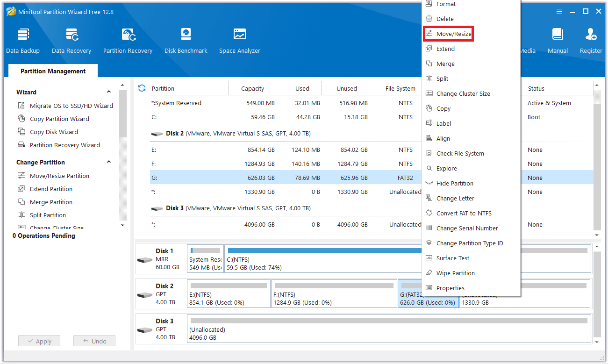Select Merge in the context menu
This screenshot has height=364, width=608.
click(x=471, y=64)
